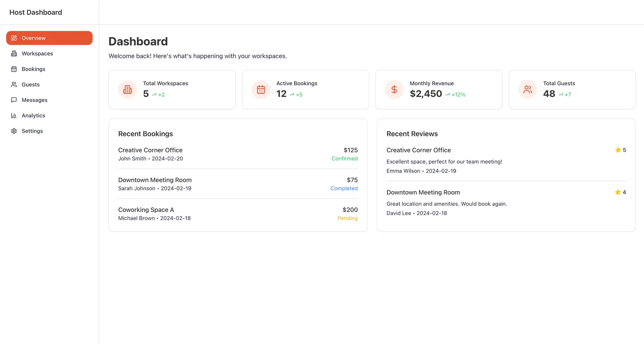644x344 pixels.
Task: Click Downtown Meeting Room in Recent Reviews
Action: pos(423,192)
